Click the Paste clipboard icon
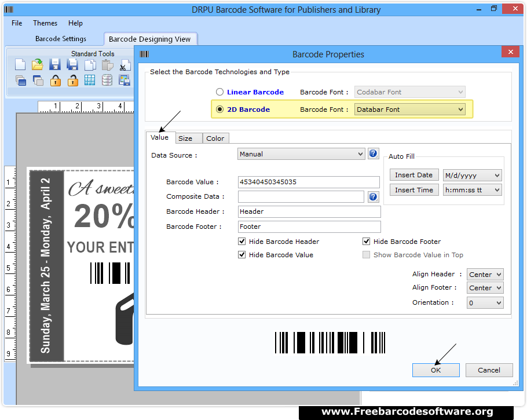Screen dimensions: 527x420 [x=107, y=64]
